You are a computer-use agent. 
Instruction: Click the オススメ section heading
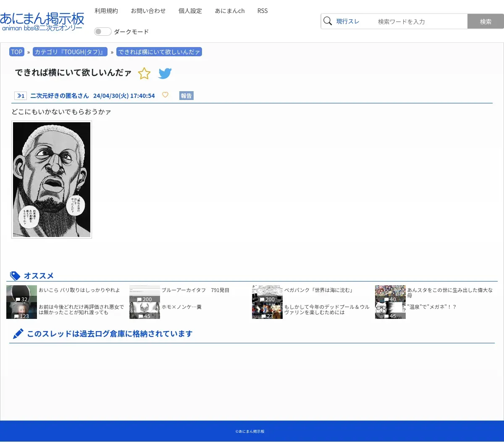[39, 276]
